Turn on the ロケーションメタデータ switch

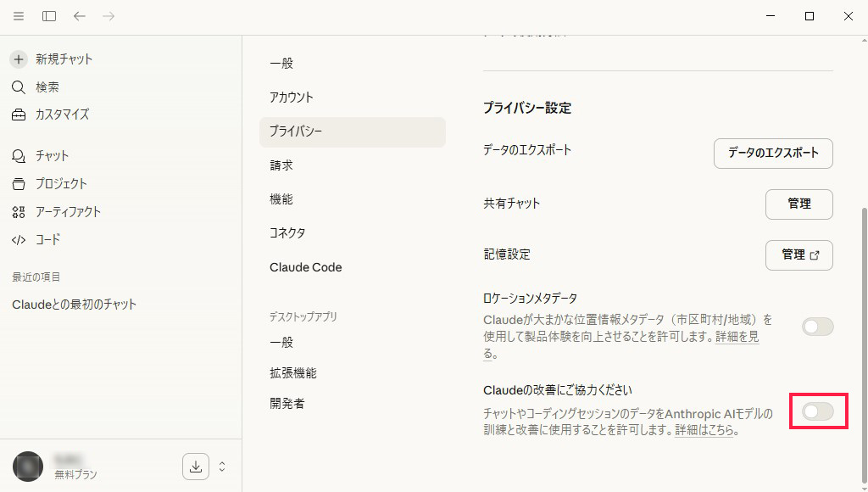(x=816, y=327)
